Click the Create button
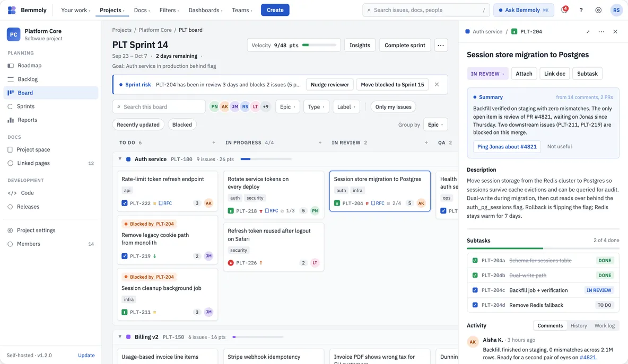The width and height of the screenshot is (628, 364). pyautogui.click(x=275, y=10)
